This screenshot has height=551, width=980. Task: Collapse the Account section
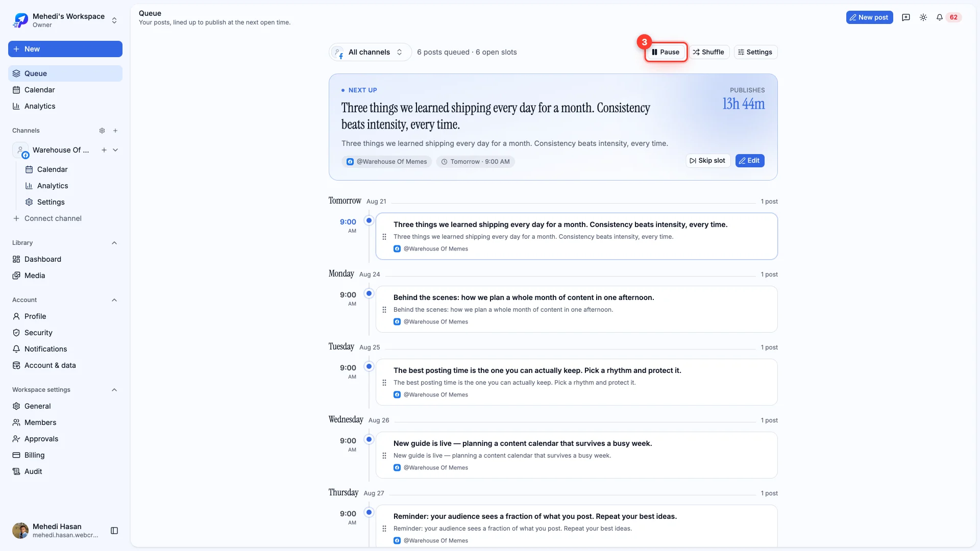(x=114, y=300)
